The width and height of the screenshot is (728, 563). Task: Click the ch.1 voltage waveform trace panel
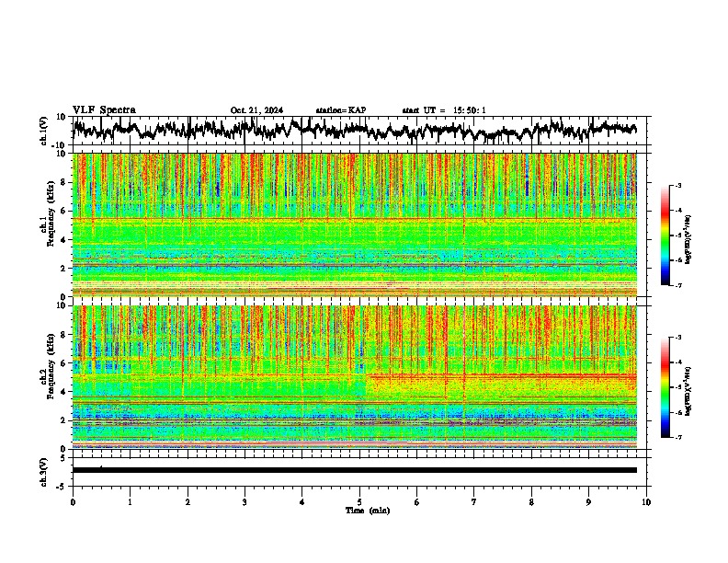[x=359, y=131]
